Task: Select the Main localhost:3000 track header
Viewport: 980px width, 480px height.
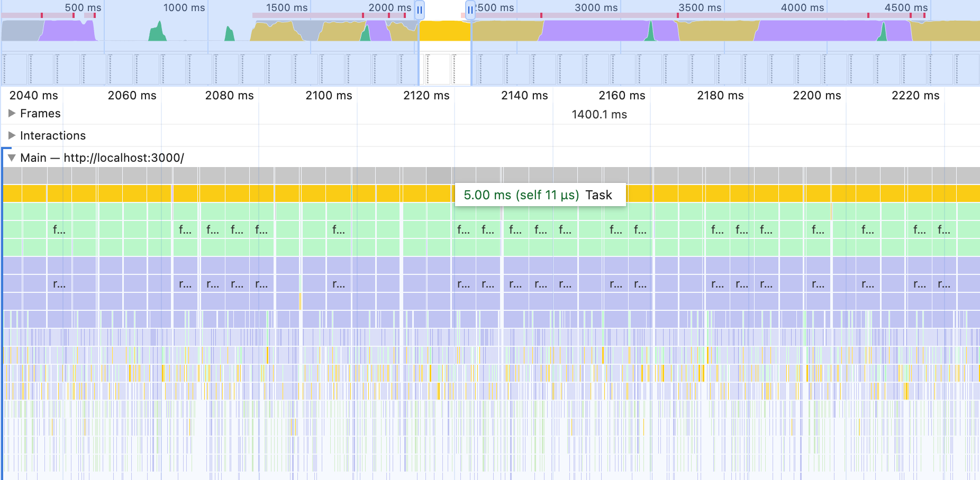Action: [102, 158]
